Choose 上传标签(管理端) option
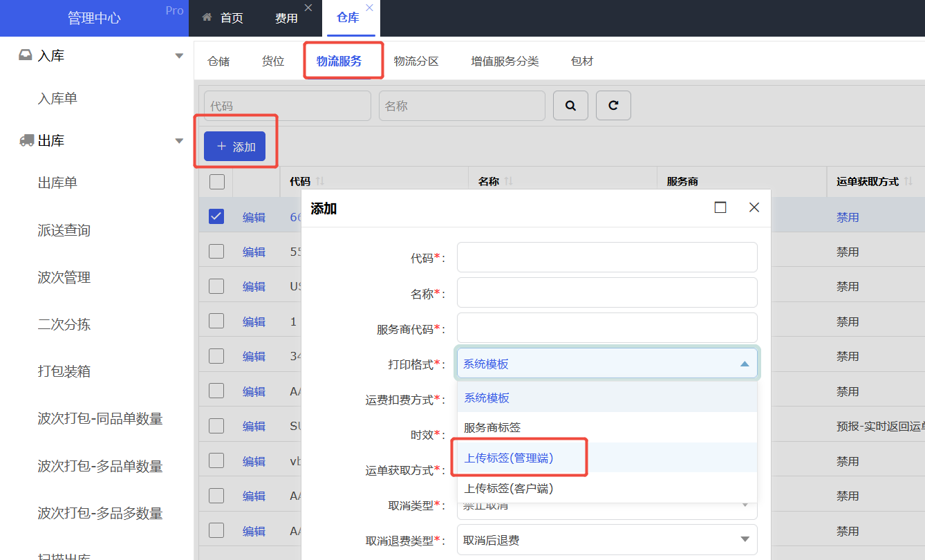 pos(607,457)
